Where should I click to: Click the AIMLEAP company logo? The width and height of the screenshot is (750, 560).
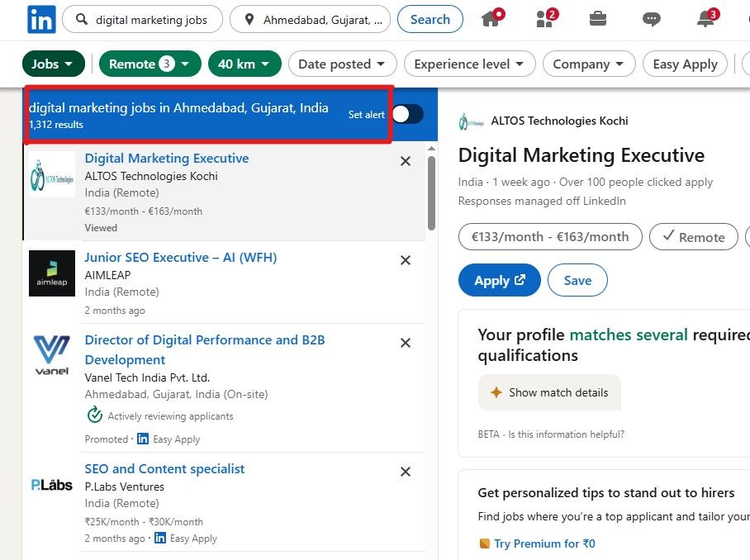coord(52,273)
